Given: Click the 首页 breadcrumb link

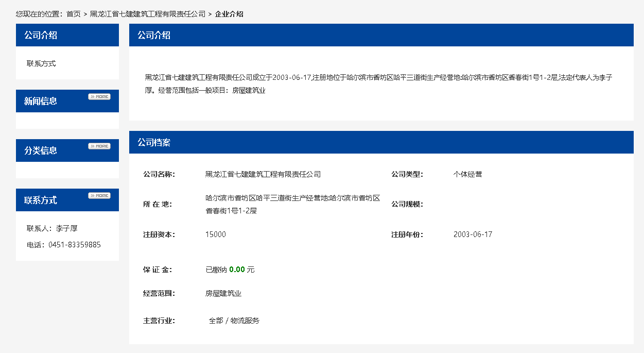Looking at the screenshot, I should 74,14.
